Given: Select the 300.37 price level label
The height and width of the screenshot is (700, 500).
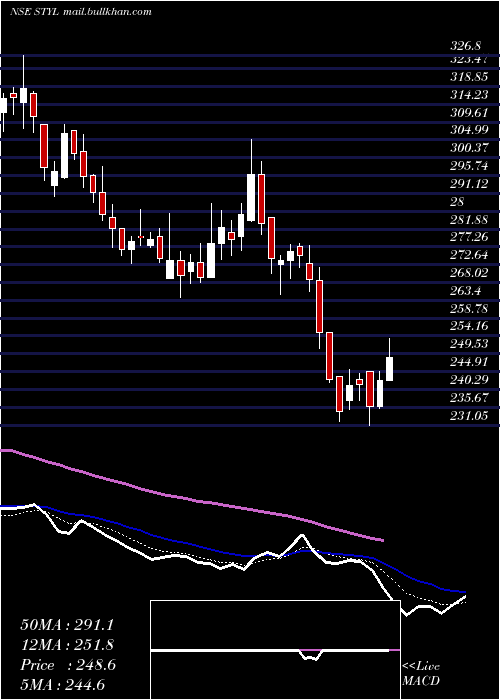Looking at the screenshot, I should click(x=469, y=148).
